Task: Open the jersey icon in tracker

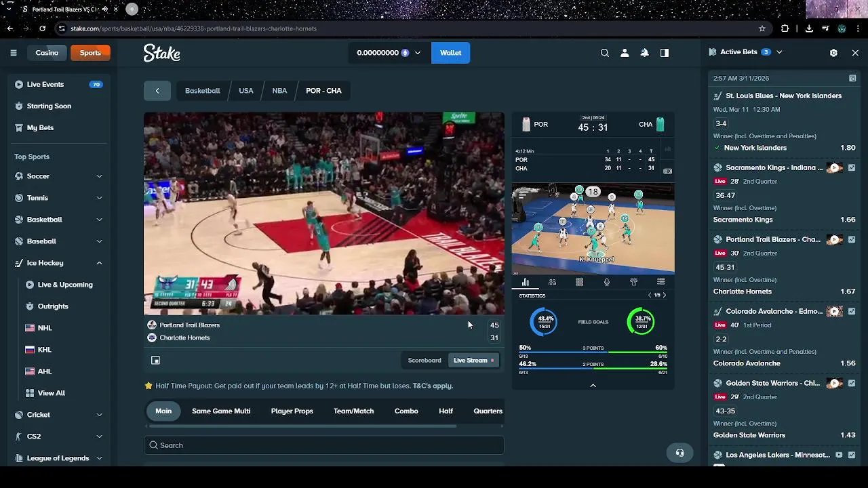Action: point(634,282)
